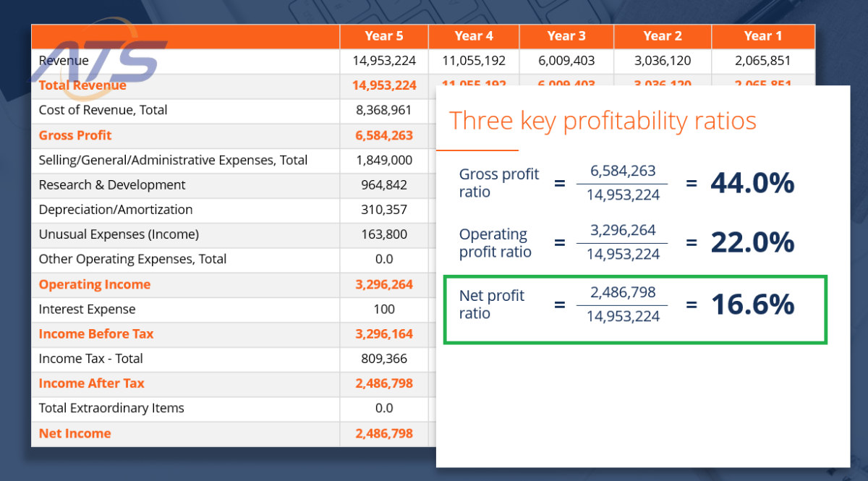Click the Three key profitability ratios heading
The image size is (868, 481).
[603, 120]
